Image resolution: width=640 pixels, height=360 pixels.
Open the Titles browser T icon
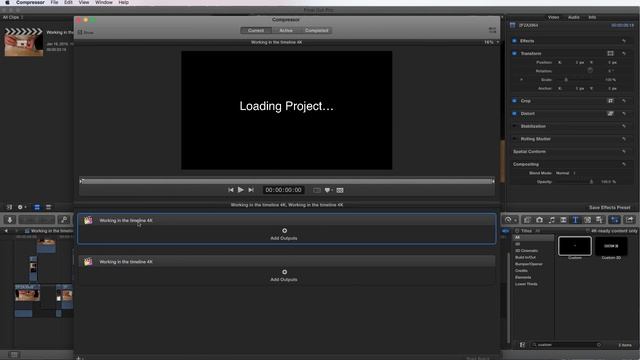click(x=575, y=220)
